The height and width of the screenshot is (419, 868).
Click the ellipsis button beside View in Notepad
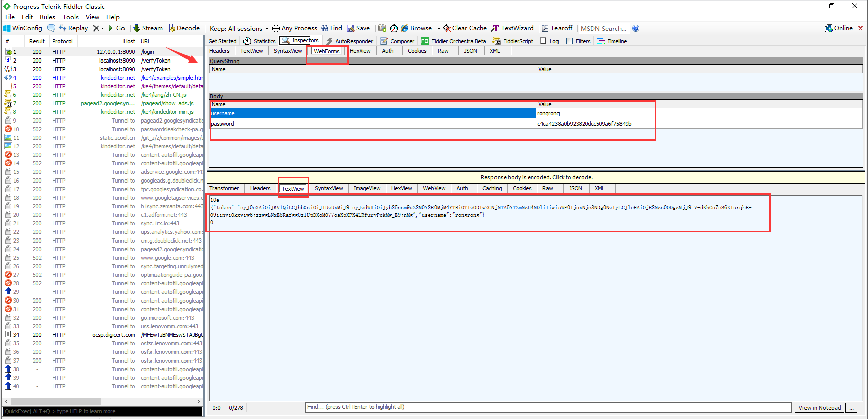point(851,408)
